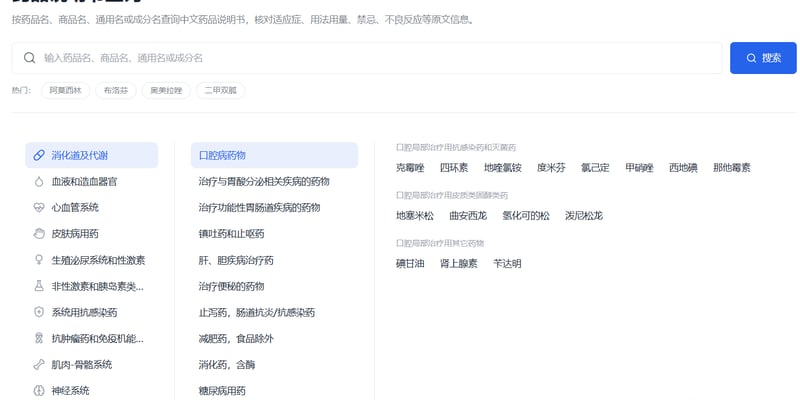Choose the ribbon icon for 抗肿瘤药和免疫机能
Screen dimensions: 800x400
point(39,338)
